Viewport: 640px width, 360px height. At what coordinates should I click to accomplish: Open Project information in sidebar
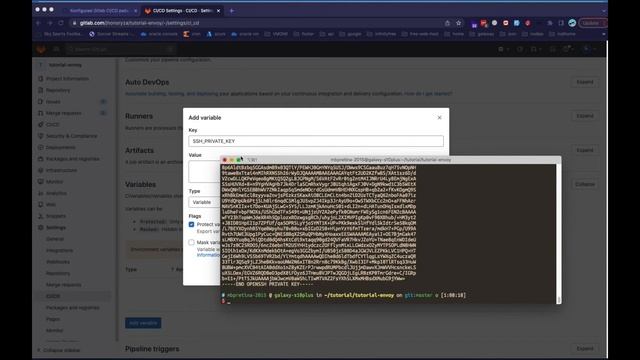[67, 78]
